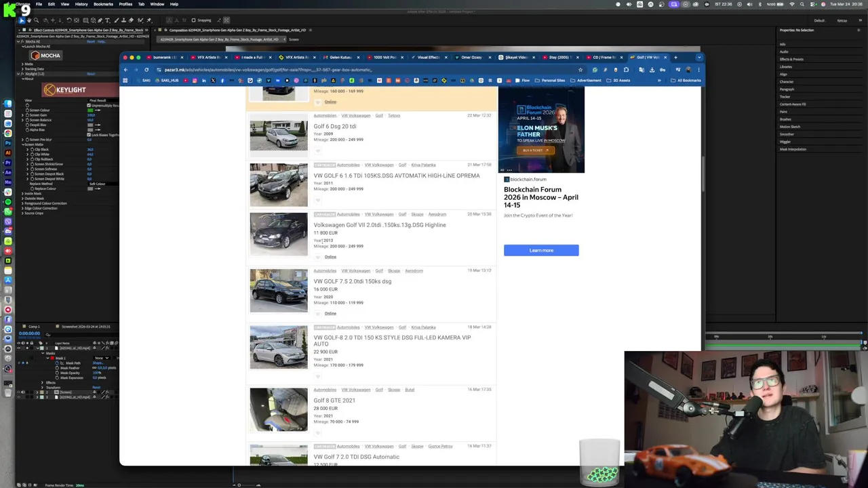Open new Chrome tab with plus button
Image resolution: width=868 pixels, height=488 pixels.
(x=675, y=58)
